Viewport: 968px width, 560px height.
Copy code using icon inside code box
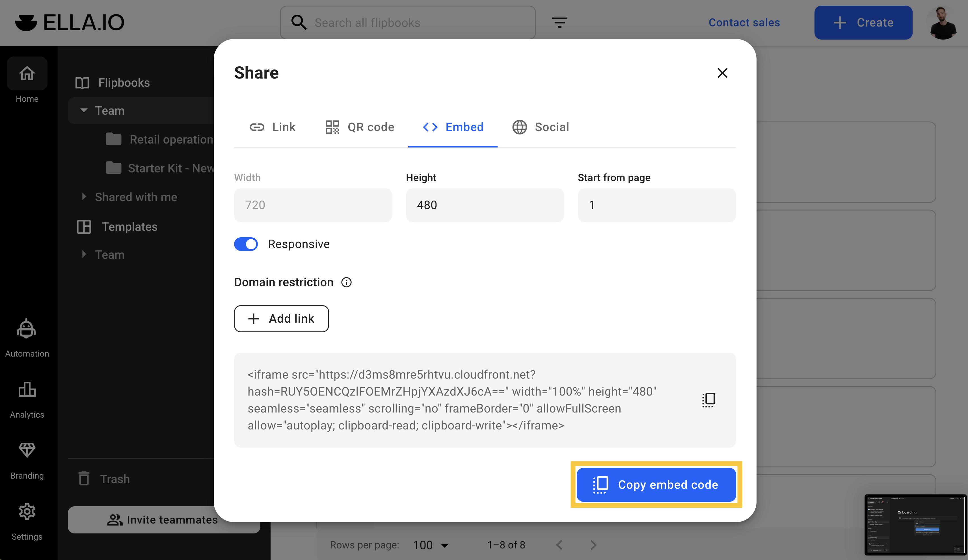click(708, 400)
